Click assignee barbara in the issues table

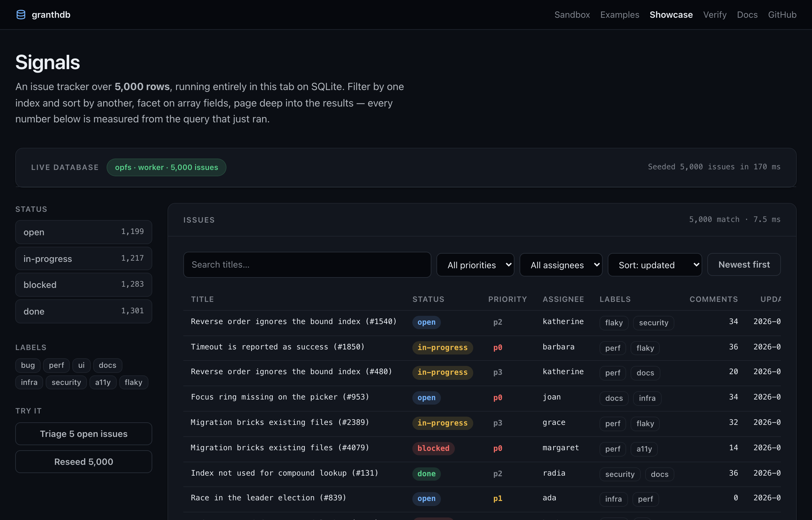point(558,347)
